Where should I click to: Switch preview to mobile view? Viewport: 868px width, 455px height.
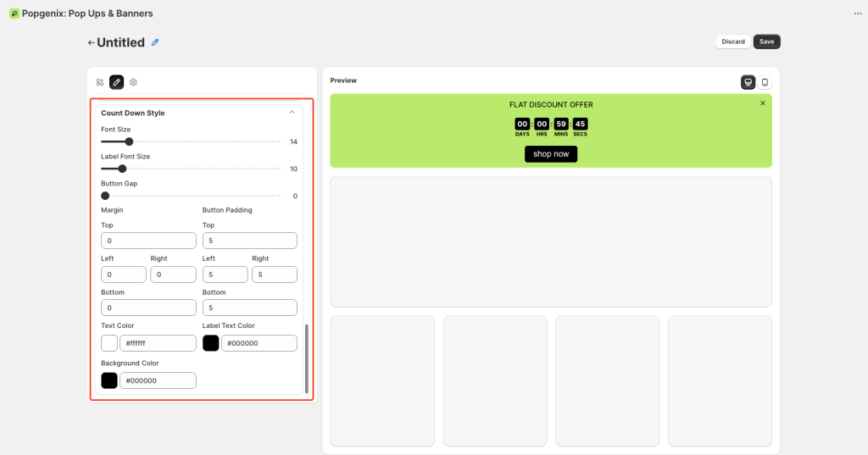tap(765, 82)
